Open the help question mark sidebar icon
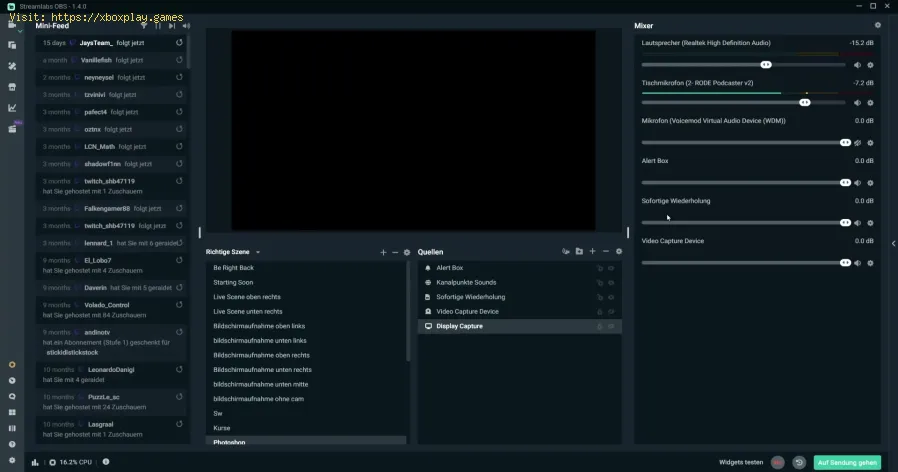This screenshot has height=472, width=898. 12,445
